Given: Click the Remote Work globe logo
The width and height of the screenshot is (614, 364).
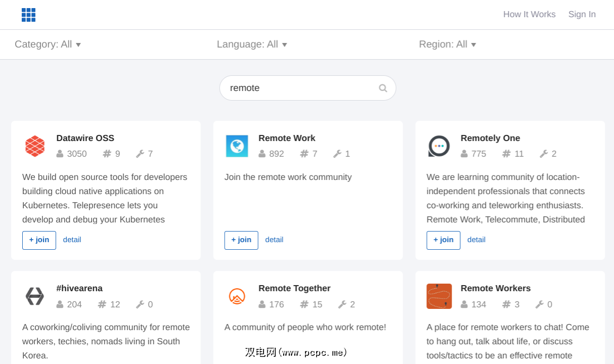Looking at the screenshot, I should [x=237, y=146].
